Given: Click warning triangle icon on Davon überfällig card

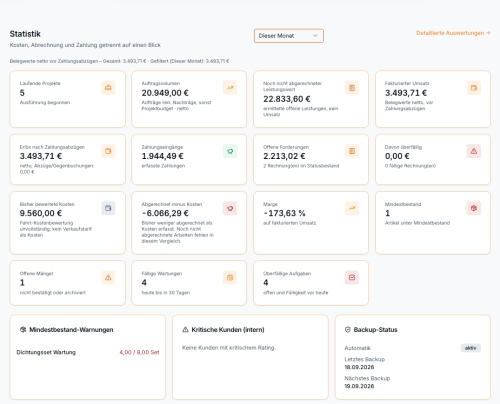Looking at the screenshot, I should [x=474, y=151].
